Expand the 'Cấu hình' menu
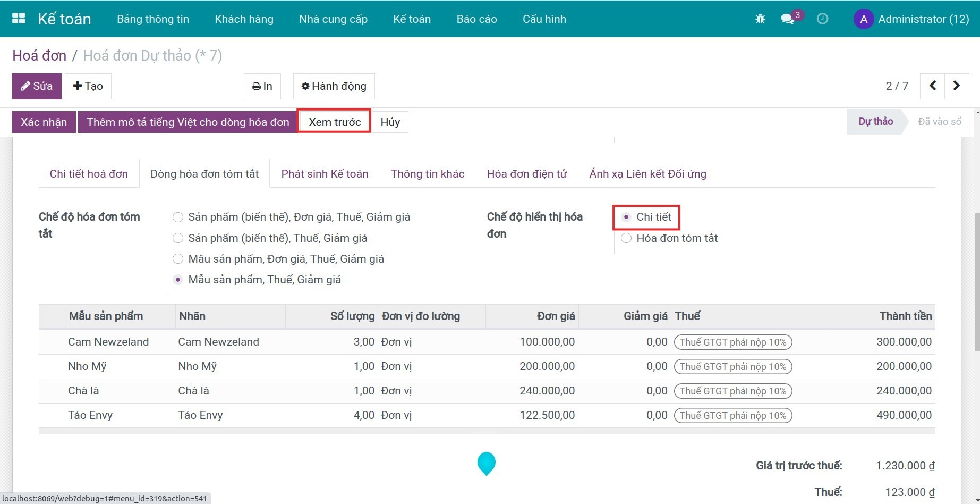 544,19
